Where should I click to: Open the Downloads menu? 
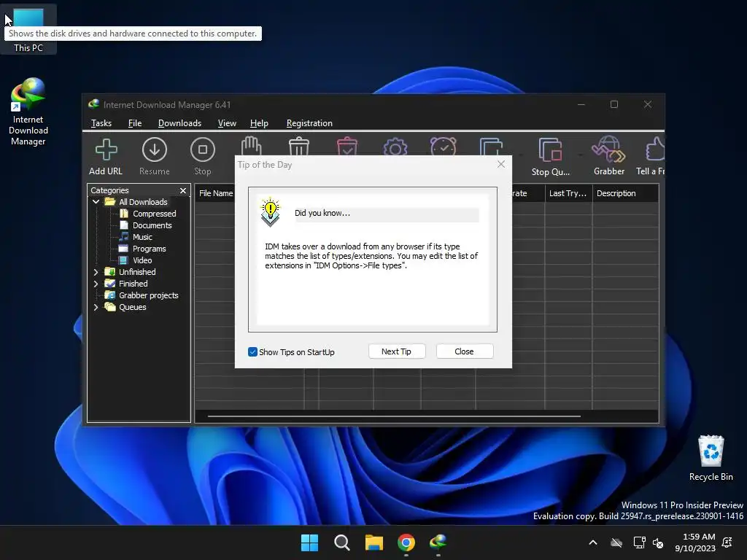tap(179, 122)
